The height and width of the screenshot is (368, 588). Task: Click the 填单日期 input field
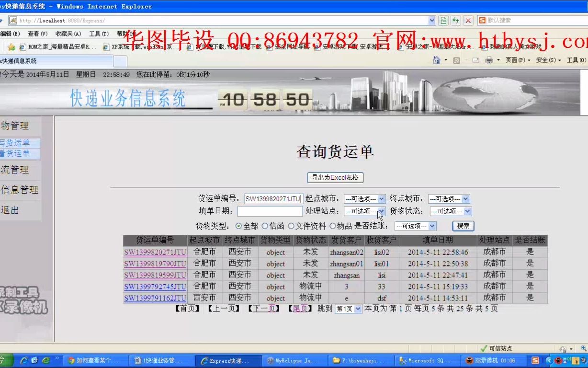point(270,211)
